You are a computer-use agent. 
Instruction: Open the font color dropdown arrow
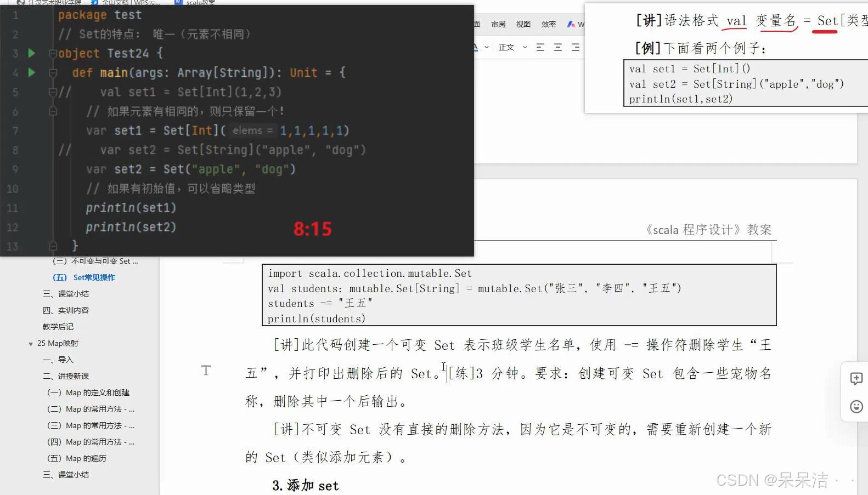(x=486, y=47)
